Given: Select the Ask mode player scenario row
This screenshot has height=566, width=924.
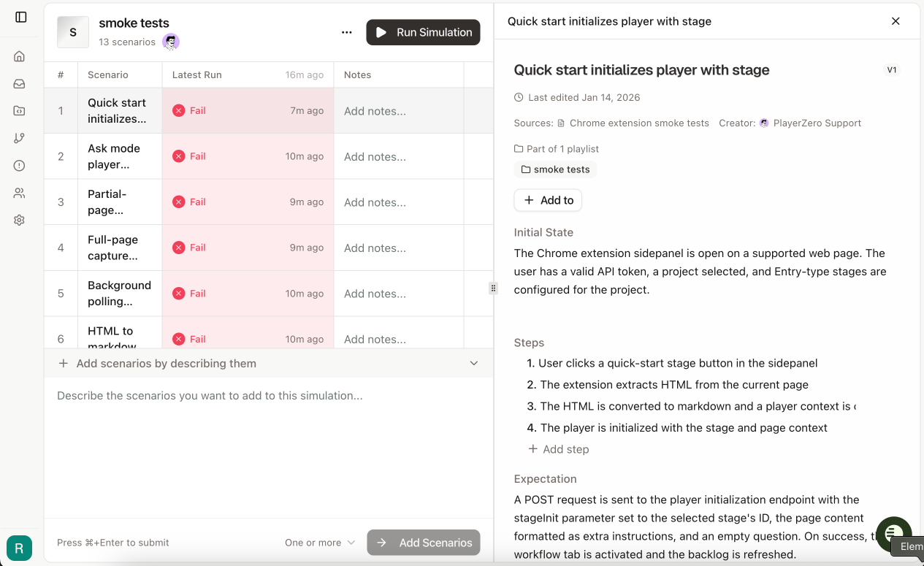Looking at the screenshot, I should tap(268, 156).
